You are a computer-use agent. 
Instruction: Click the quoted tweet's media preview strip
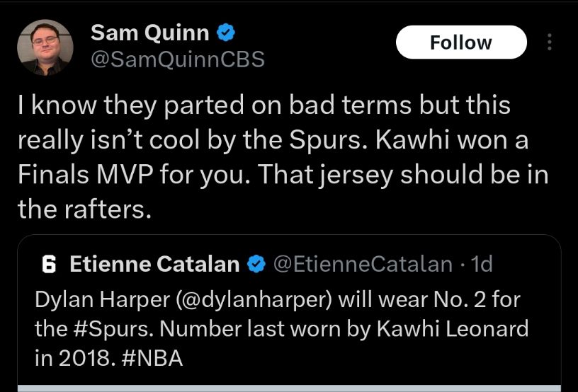tap(289, 387)
